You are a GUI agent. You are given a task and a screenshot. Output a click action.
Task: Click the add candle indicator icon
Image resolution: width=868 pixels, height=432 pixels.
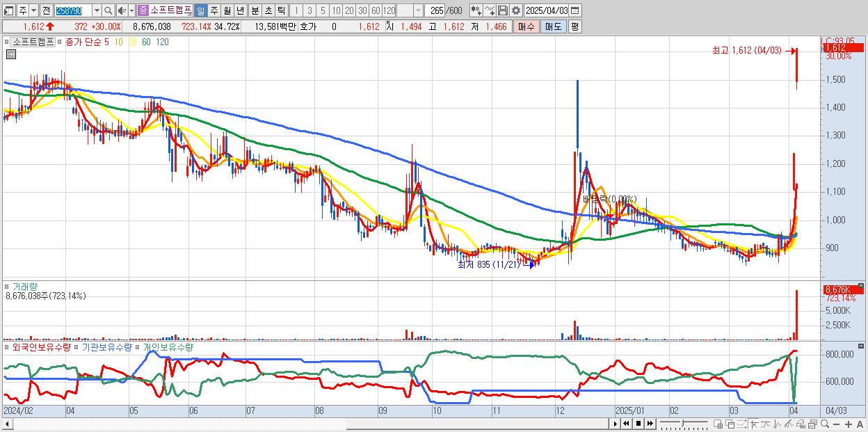476,10
